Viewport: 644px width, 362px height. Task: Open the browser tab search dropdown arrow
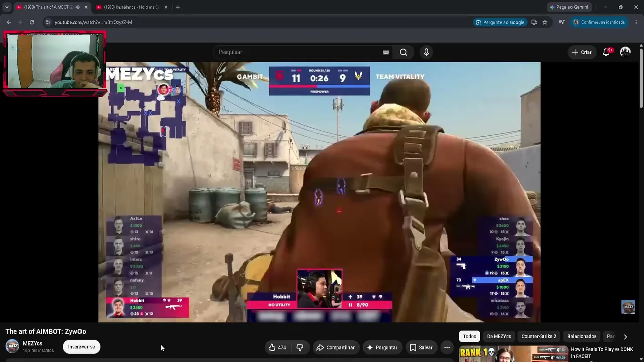point(7,7)
